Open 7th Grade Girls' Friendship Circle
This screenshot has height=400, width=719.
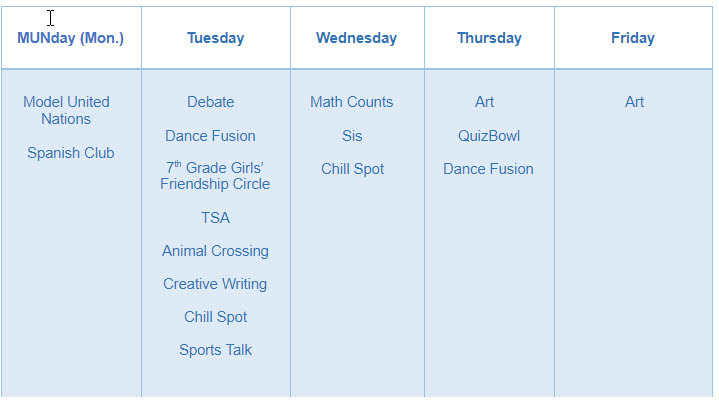pos(215,176)
